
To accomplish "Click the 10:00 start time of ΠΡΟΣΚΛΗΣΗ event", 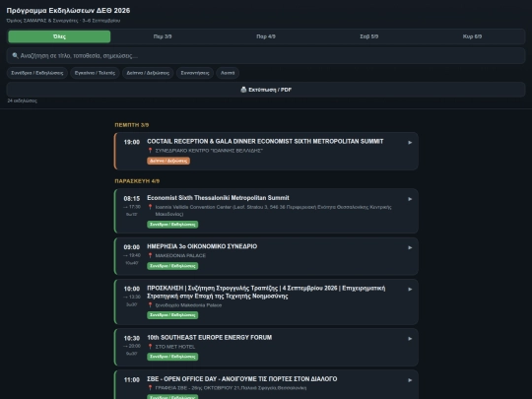I will [132, 289].
